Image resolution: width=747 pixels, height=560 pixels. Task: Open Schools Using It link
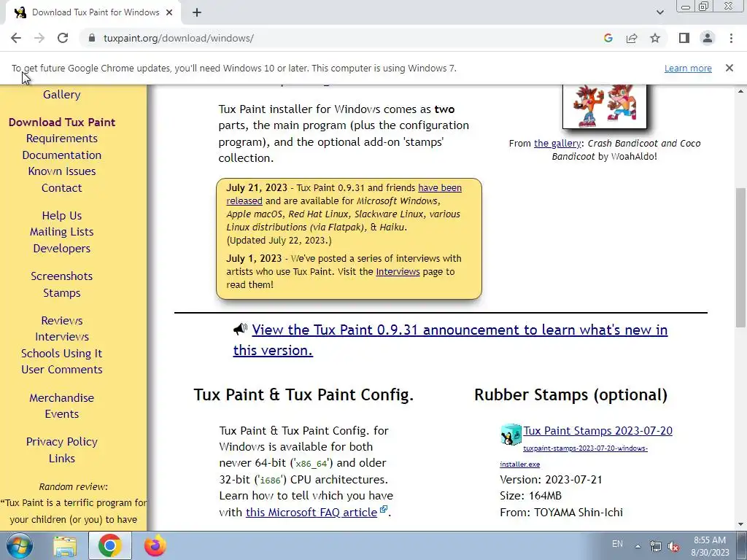point(61,354)
